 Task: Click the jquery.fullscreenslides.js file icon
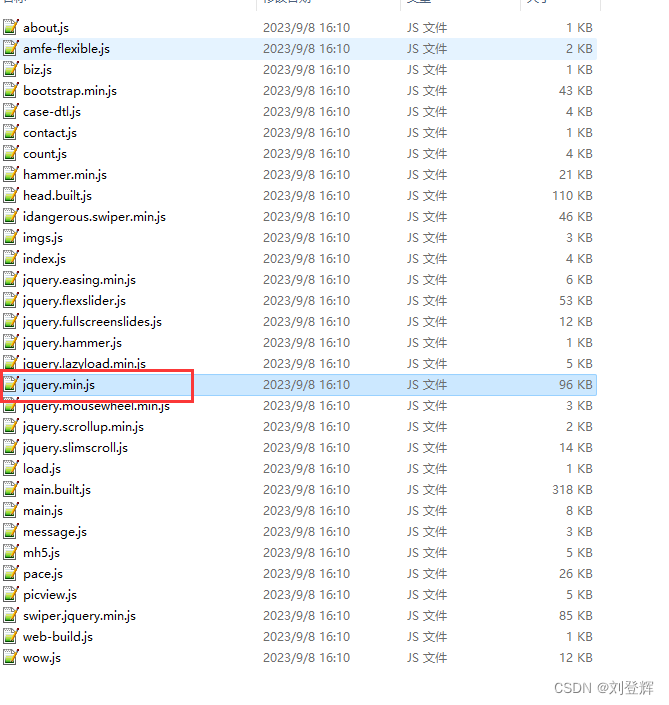[11, 321]
